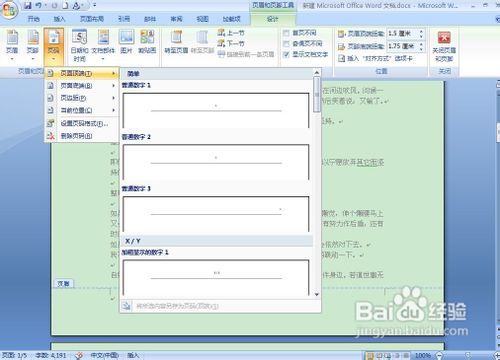Click 插入 insert mode in status bar
This screenshot has width=500, height=360.
point(133,355)
